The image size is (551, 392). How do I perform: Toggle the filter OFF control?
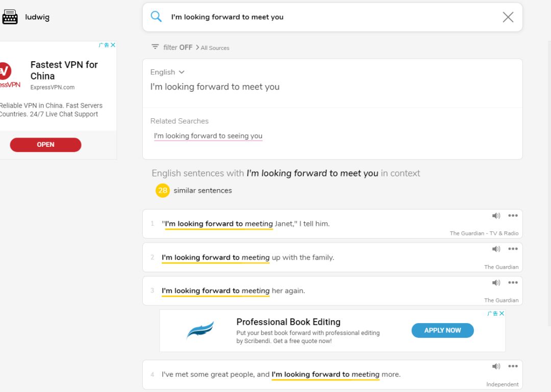click(172, 47)
